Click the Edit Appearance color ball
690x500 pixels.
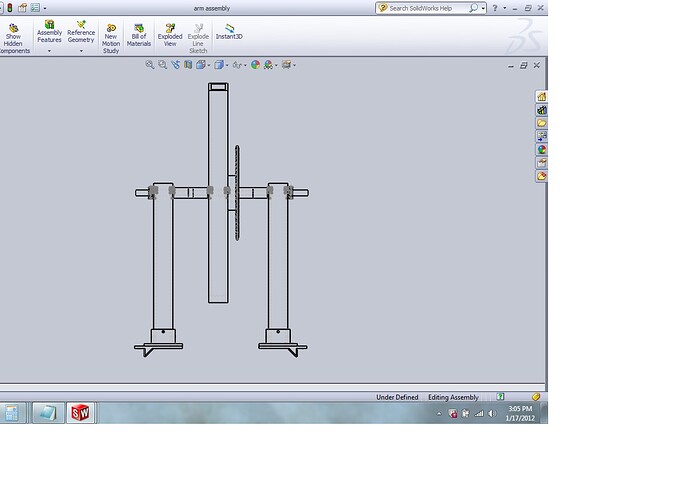(255, 65)
